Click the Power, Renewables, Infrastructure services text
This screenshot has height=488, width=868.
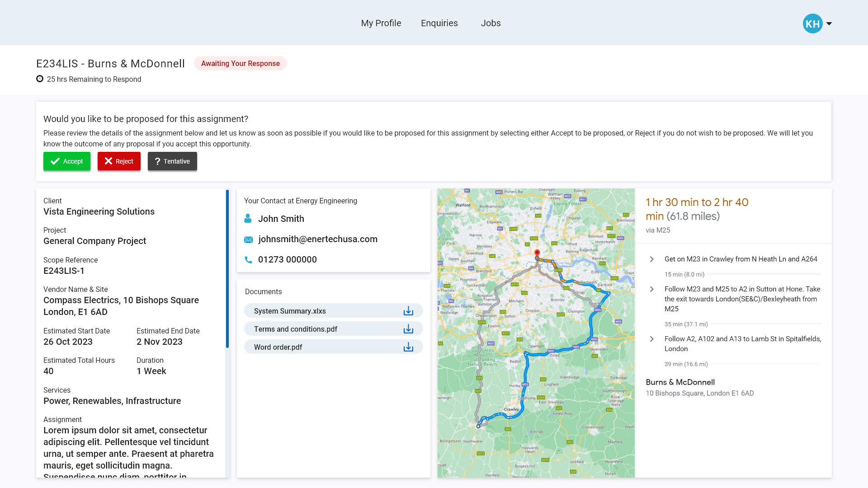tap(112, 401)
